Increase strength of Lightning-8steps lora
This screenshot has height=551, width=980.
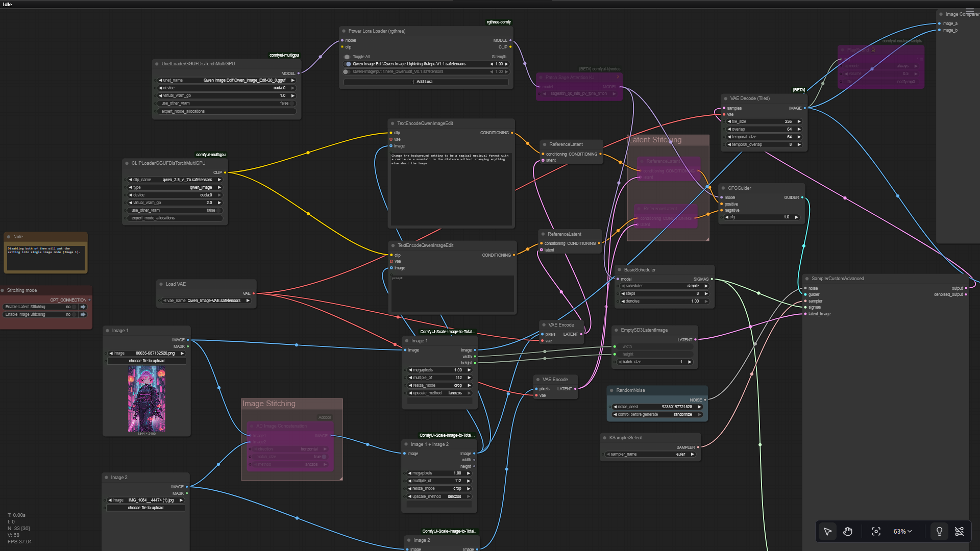506,64
